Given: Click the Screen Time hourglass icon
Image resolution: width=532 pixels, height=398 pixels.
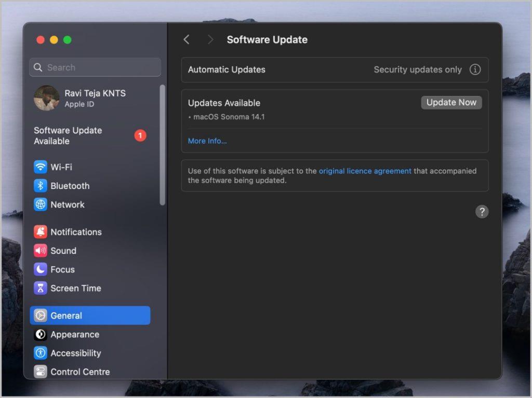Looking at the screenshot, I should 41,288.
